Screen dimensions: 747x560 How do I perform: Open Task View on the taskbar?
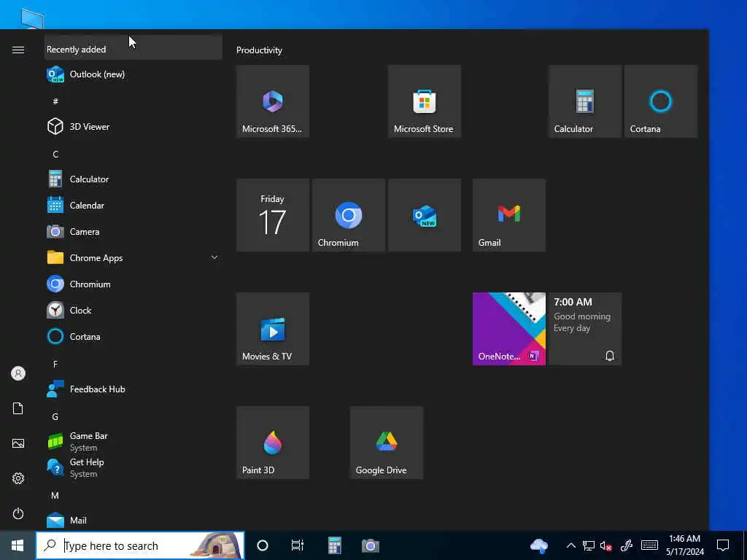tap(298, 545)
